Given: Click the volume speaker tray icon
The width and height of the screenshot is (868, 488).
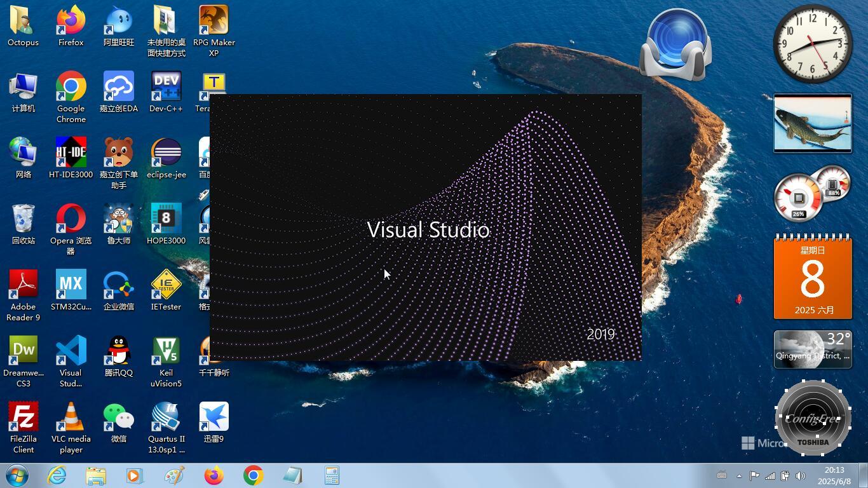Looking at the screenshot, I should coord(800,475).
